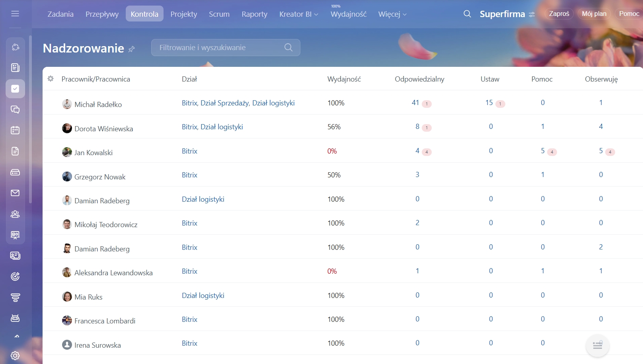Open floating list panel button
643x364 pixels.
pyautogui.click(x=597, y=345)
